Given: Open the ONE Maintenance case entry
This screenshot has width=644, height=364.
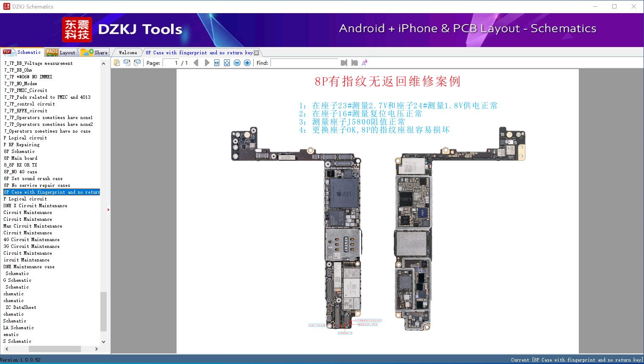Looking at the screenshot, I should point(29,267).
